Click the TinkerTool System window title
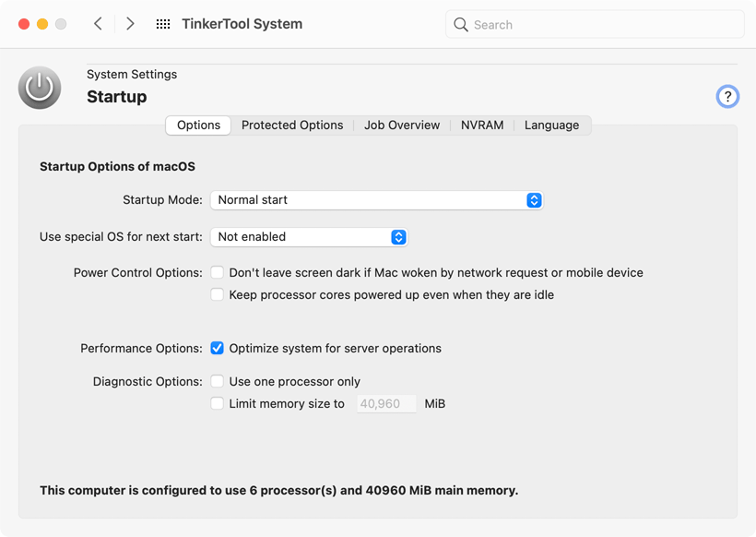Viewport: 756px width, 537px height. (242, 24)
